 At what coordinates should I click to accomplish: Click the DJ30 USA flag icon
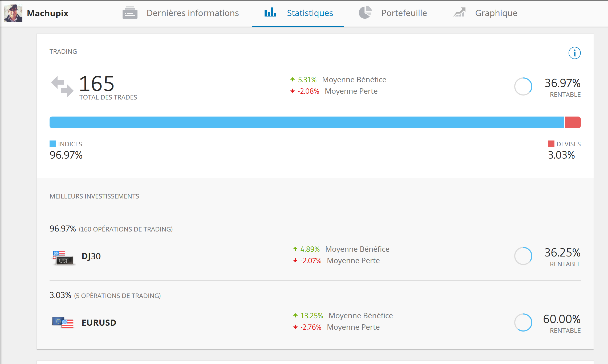click(63, 257)
